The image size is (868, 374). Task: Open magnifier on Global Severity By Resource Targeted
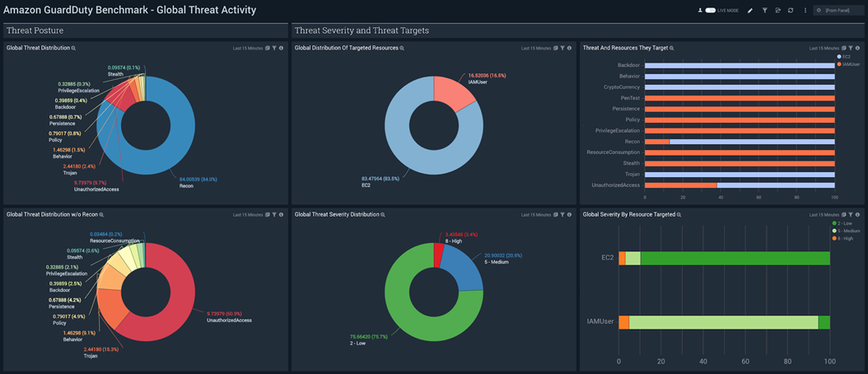pos(679,214)
